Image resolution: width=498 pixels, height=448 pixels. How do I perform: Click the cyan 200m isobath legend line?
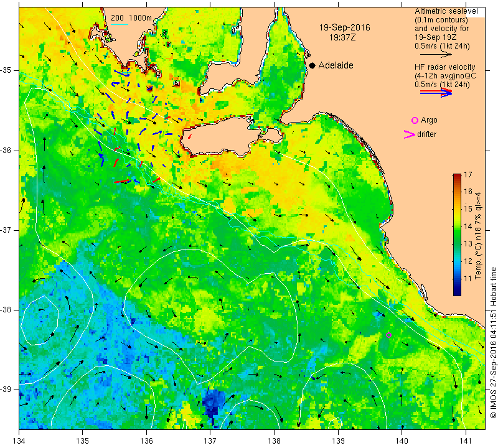pos(119,24)
